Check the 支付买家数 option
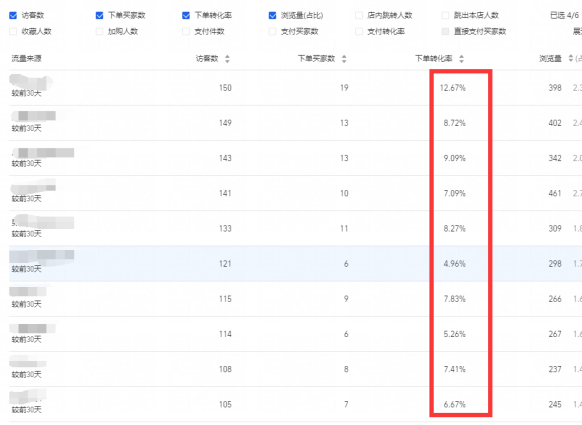This screenshot has width=582, height=425. click(272, 32)
